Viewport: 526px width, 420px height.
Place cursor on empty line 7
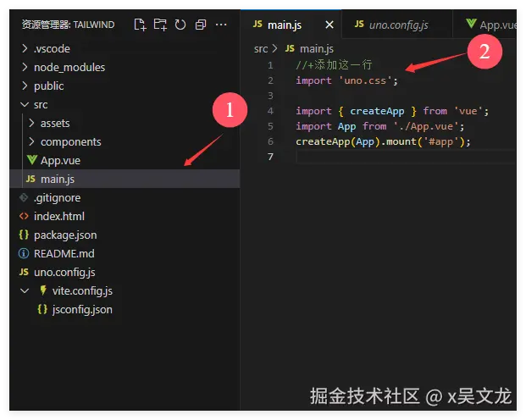406,157
